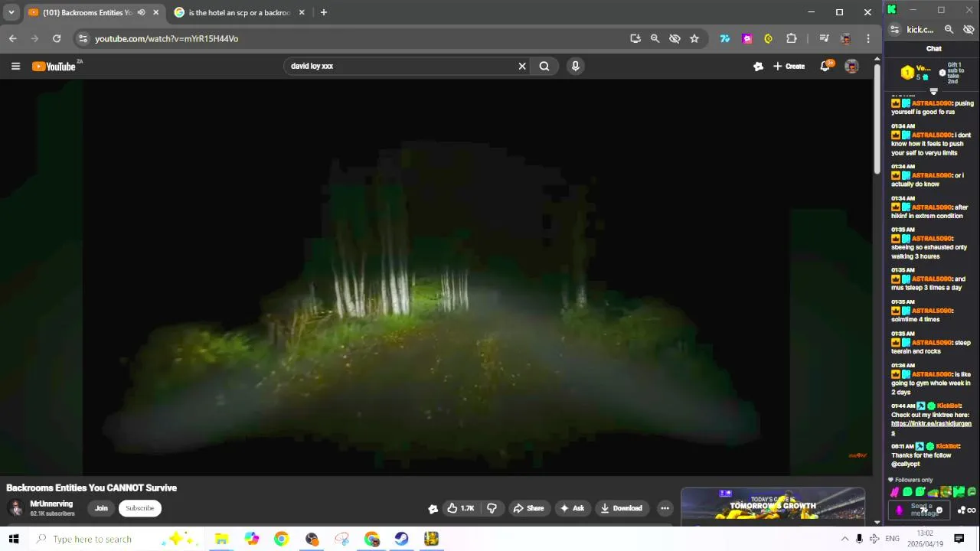Run the YouTube search magnifier button
The width and height of the screenshot is (980, 551).
coord(544,66)
